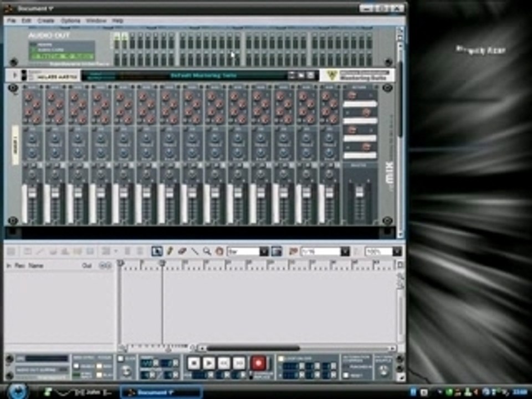Open the Windows Start menu

coord(18,391)
